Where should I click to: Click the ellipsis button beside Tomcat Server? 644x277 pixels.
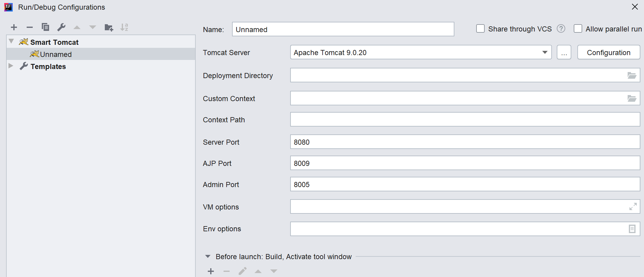point(564,52)
